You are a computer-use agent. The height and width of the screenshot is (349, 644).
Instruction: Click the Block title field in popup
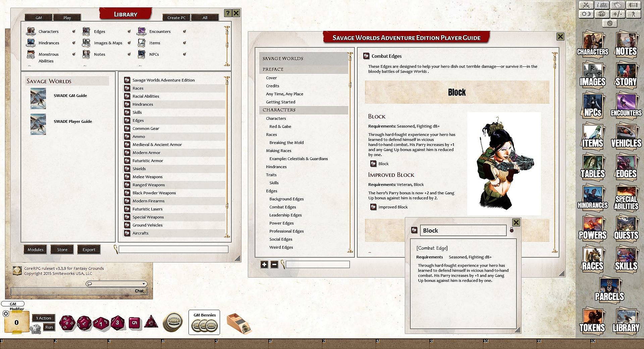tap(463, 231)
